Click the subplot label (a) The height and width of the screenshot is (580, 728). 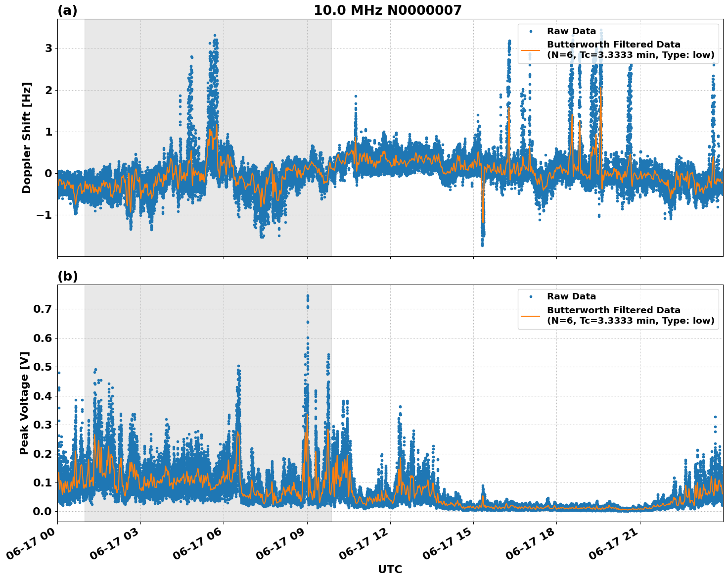click(x=67, y=9)
